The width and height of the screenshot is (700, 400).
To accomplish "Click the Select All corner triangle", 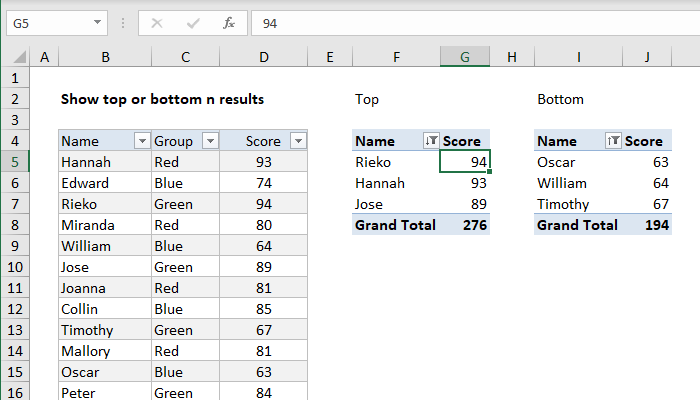I will [20, 57].
